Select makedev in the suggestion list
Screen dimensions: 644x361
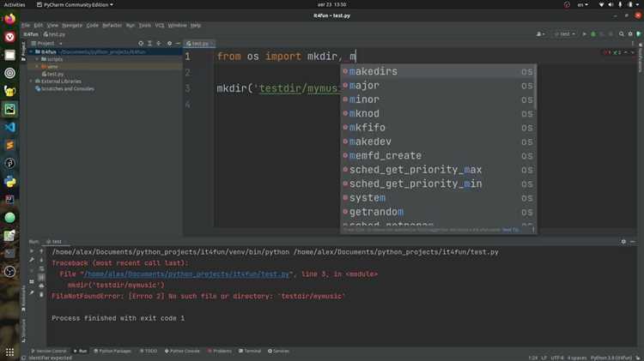click(438, 141)
